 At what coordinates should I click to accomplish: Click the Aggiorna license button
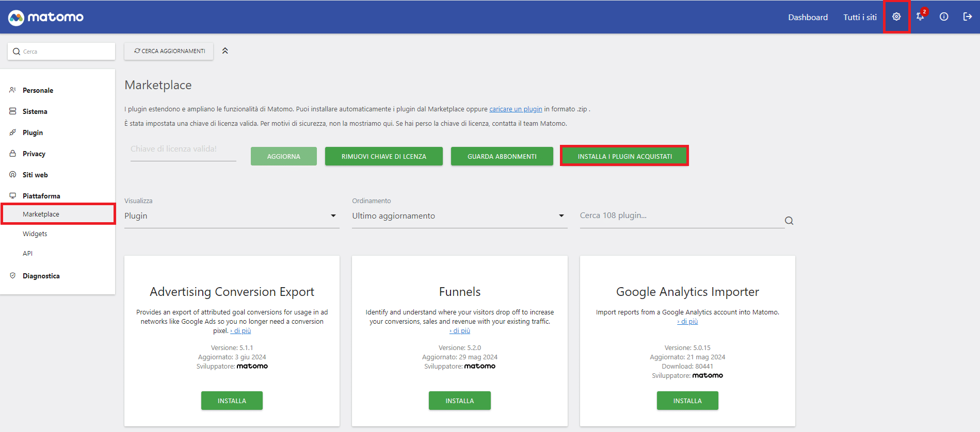click(284, 156)
